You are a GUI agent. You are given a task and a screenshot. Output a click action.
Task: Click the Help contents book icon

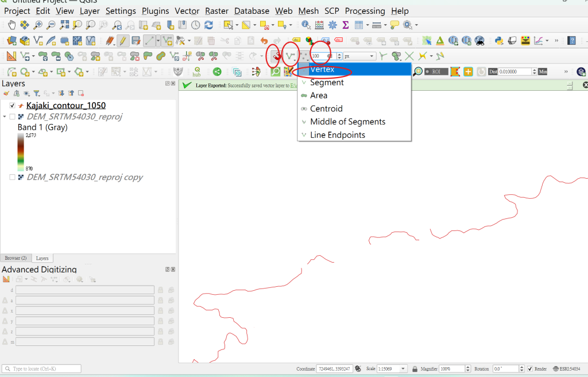pos(571,41)
